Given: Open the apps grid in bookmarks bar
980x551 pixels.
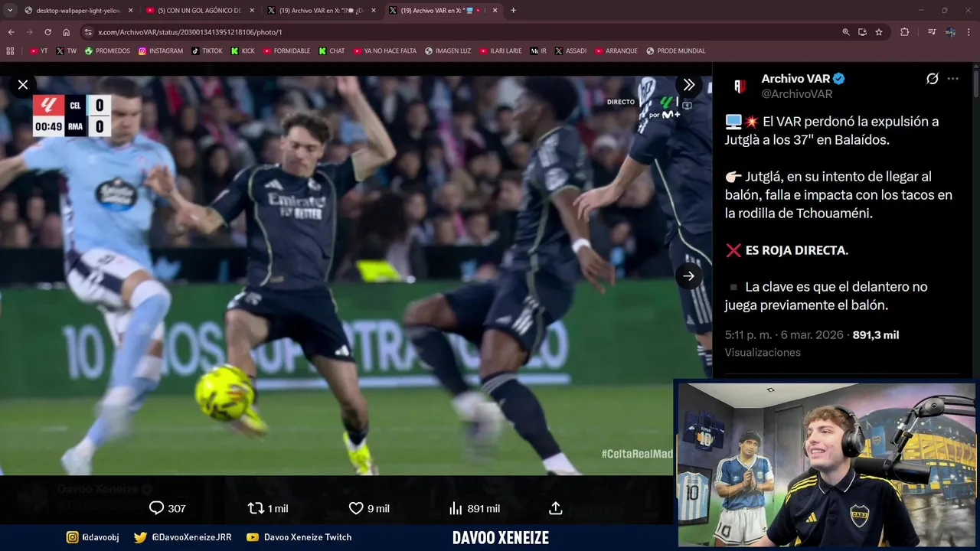Looking at the screenshot, I should pyautogui.click(x=10, y=51).
